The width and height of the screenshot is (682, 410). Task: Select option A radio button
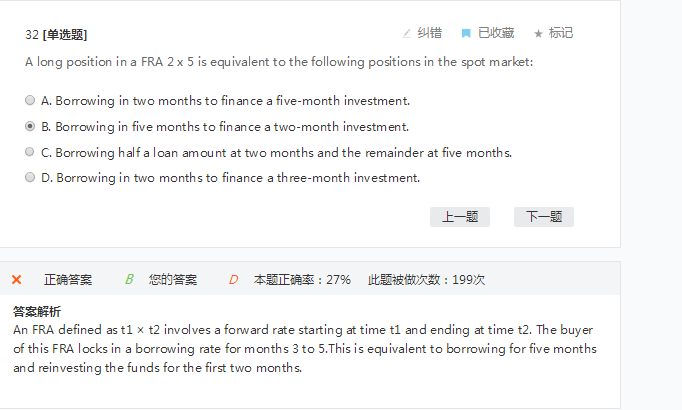30,101
